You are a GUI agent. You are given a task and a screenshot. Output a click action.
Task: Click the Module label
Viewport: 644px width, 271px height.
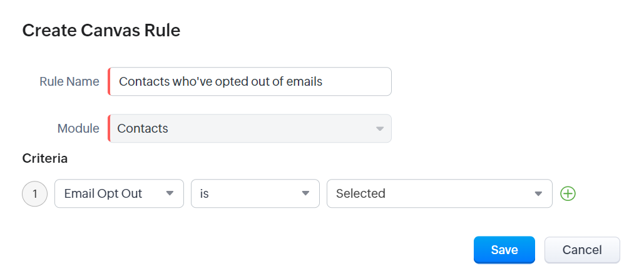pos(78,129)
